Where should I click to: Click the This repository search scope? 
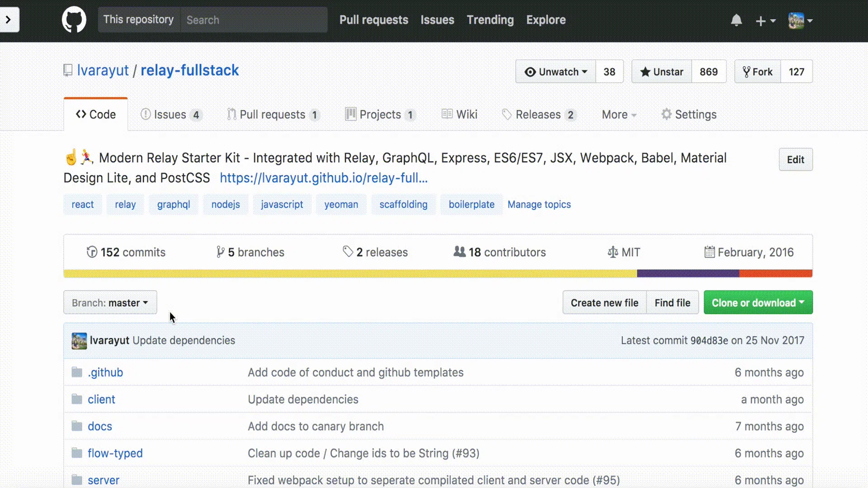139,19
